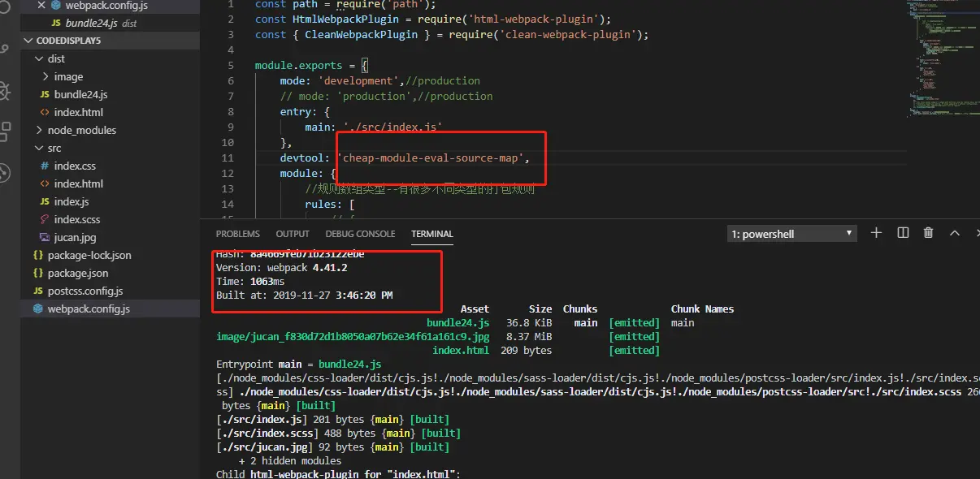
Task: Click the CleanWebpackPlugin require line
Action: pyautogui.click(x=452, y=34)
